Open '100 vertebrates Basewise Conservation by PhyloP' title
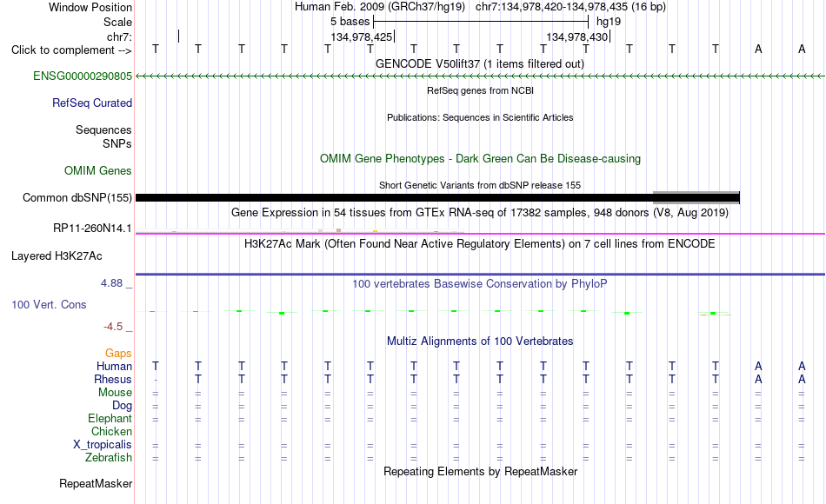This screenshot has height=504, width=826. (x=480, y=284)
